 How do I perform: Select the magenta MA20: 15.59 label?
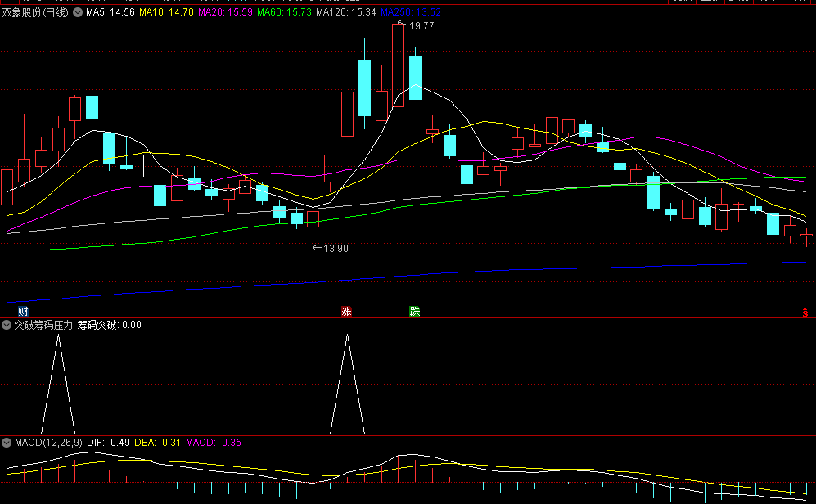coord(225,12)
